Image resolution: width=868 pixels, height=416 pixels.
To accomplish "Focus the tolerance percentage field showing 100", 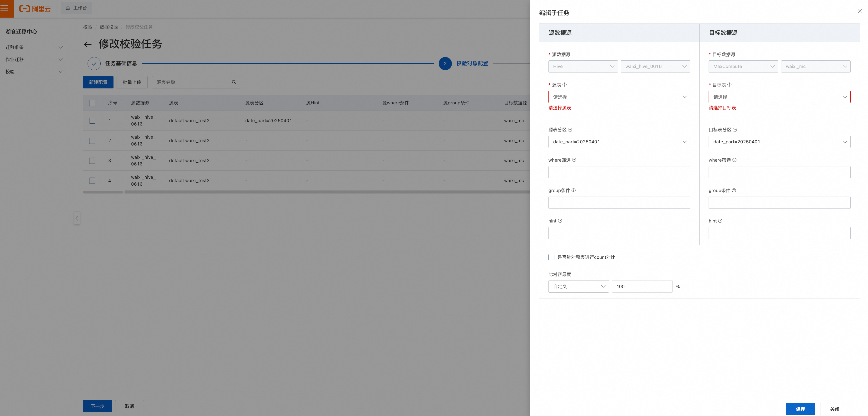I will pyautogui.click(x=642, y=286).
